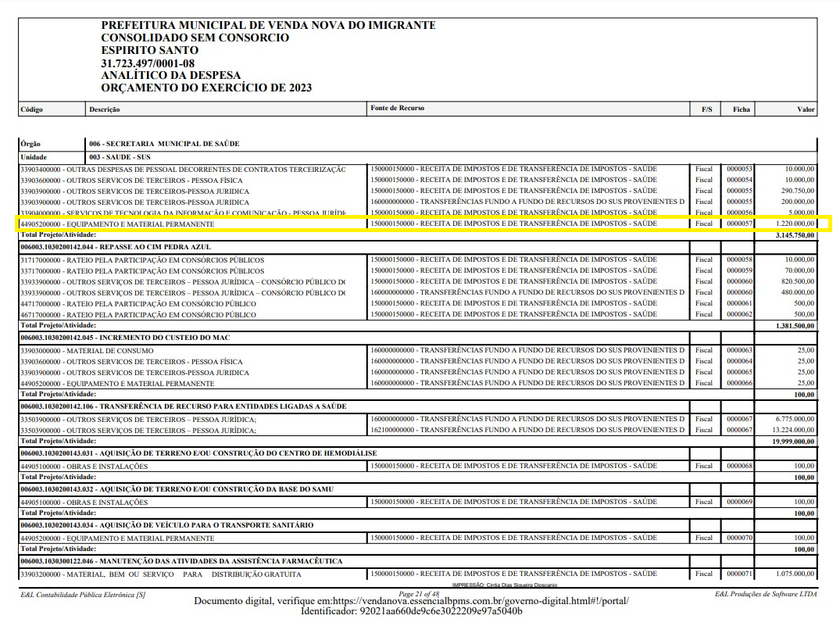Click ficha number '0000062'
This screenshot has width=840, height=619.
click(739, 314)
